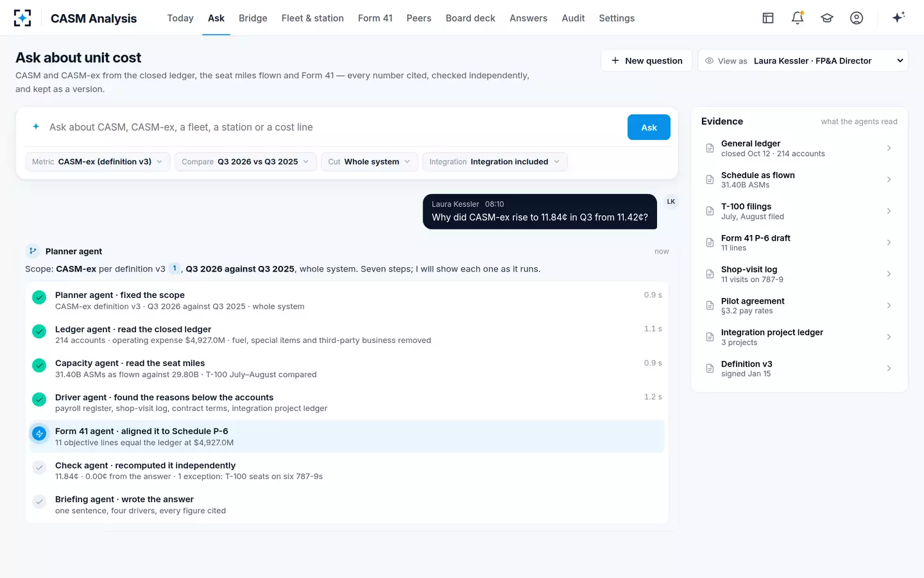Click the citation 1 badge after definition v3

[175, 268]
